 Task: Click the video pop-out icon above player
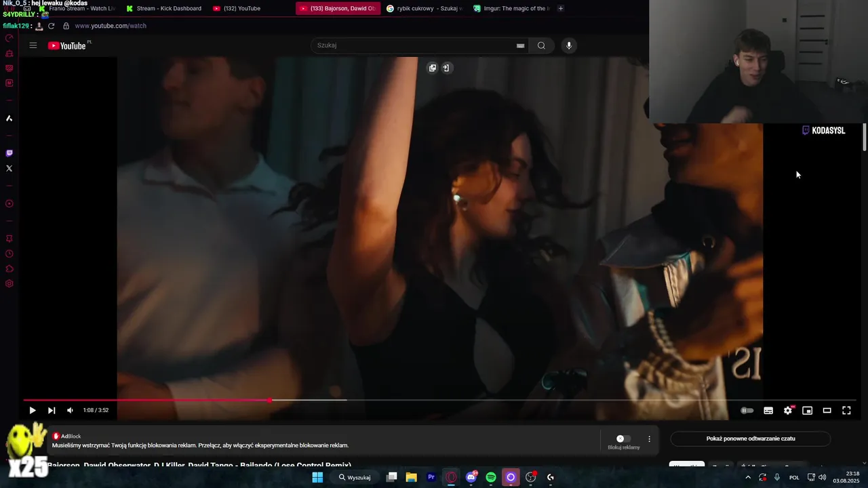pos(433,68)
